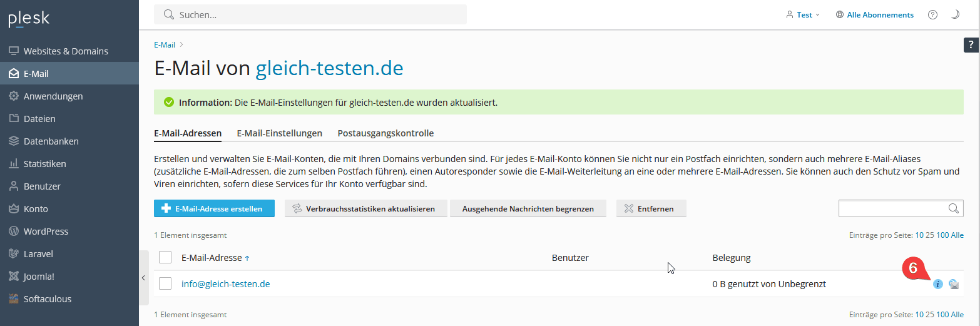The image size is (980, 326).
Task: Tick the checkbox for info@gleich-testen.de
Action: (165, 284)
